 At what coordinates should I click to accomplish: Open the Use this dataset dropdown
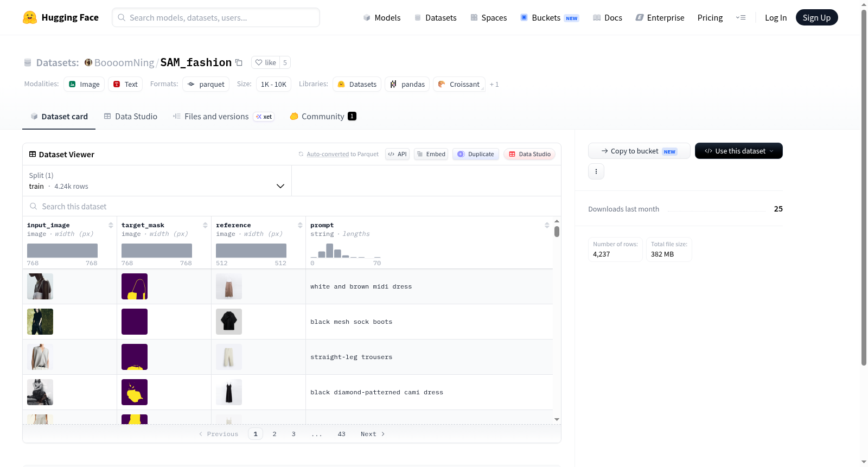click(x=739, y=151)
